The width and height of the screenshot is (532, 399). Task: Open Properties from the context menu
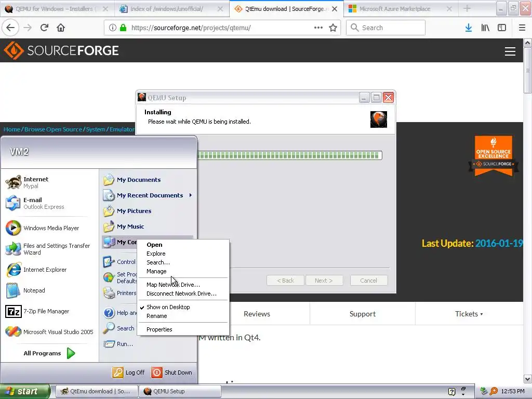(183, 329)
